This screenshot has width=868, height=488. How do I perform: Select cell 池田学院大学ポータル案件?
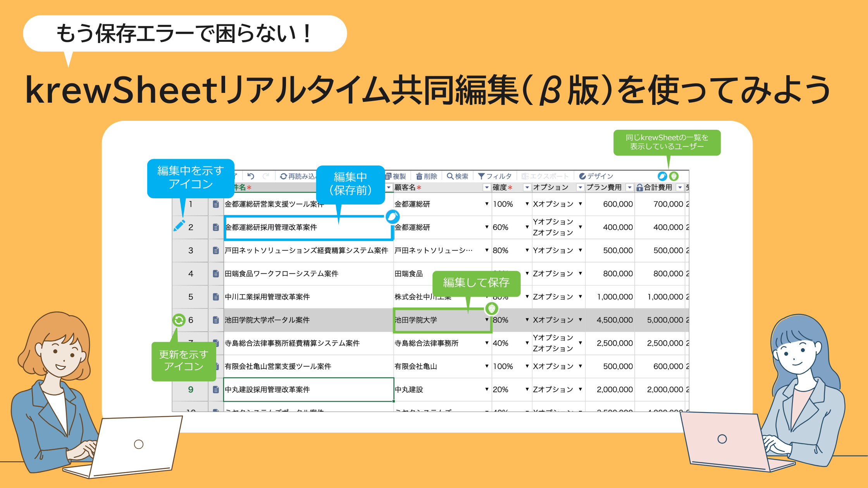point(308,320)
